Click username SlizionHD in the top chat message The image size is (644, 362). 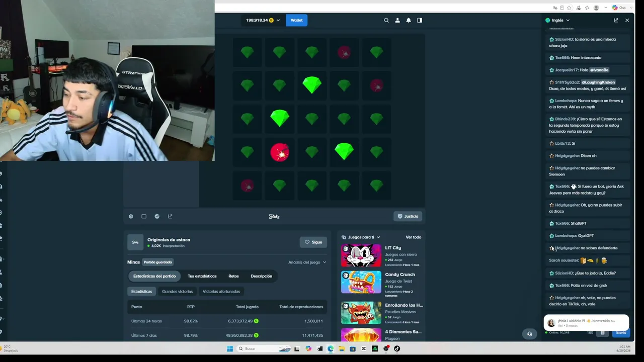[564, 39]
